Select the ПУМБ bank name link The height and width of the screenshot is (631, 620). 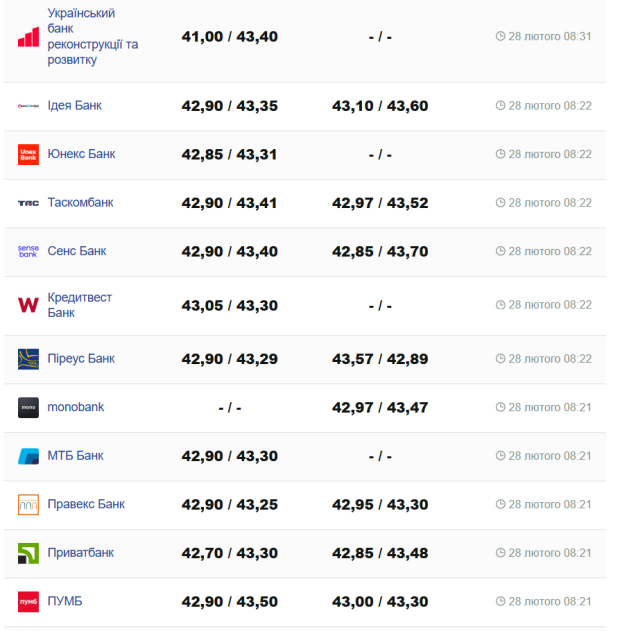pyautogui.click(x=65, y=602)
